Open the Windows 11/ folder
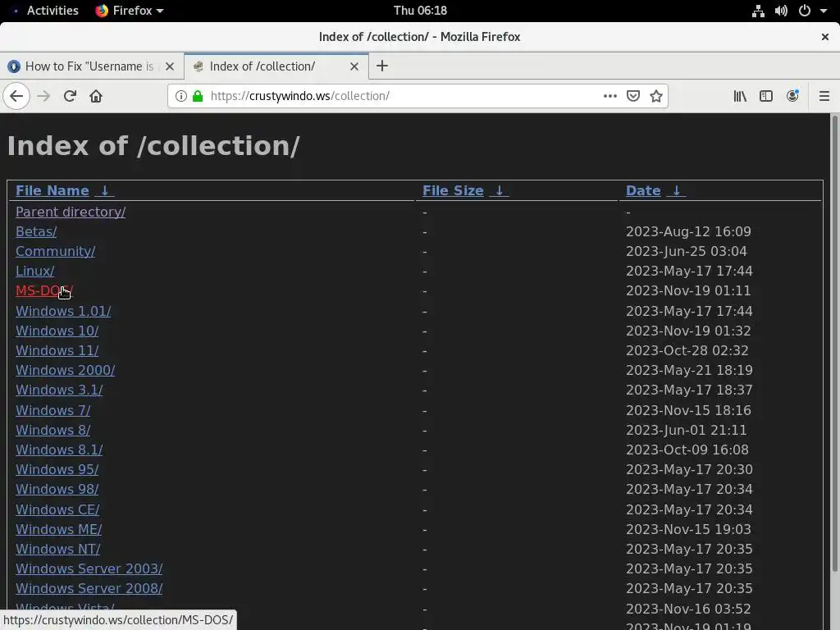Screen dimensions: 840x630 tap(57, 351)
